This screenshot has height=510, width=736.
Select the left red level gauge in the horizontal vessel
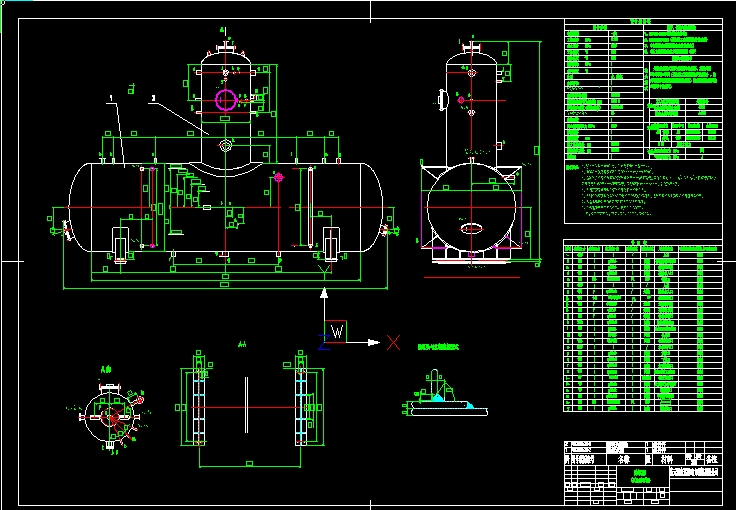click(x=147, y=207)
